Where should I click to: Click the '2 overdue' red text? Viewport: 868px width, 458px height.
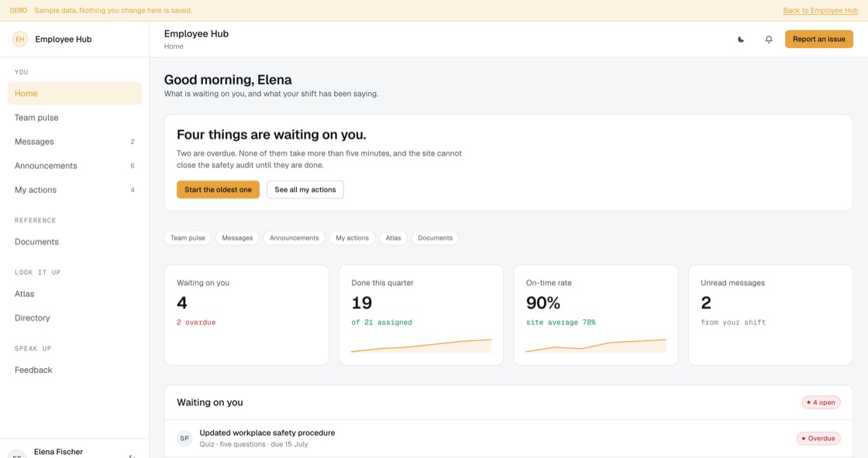(196, 322)
